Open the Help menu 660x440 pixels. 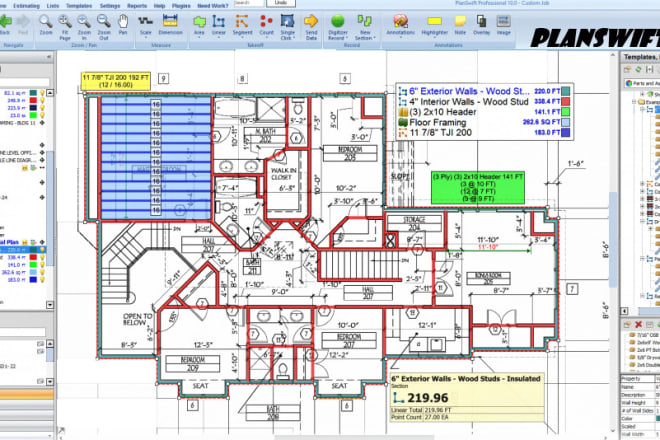pyautogui.click(x=160, y=6)
